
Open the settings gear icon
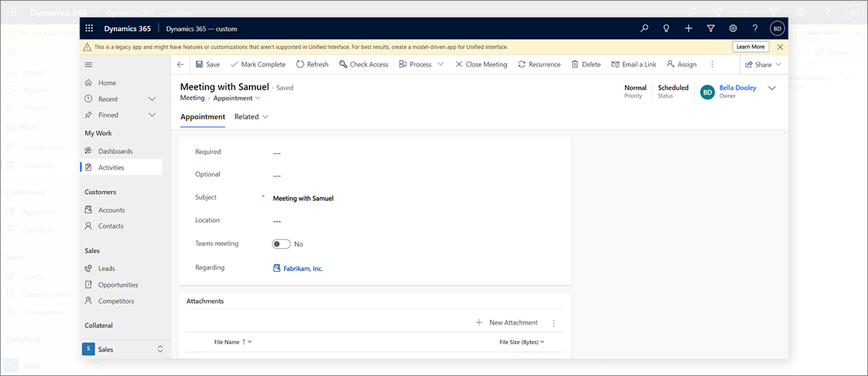pos(733,29)
